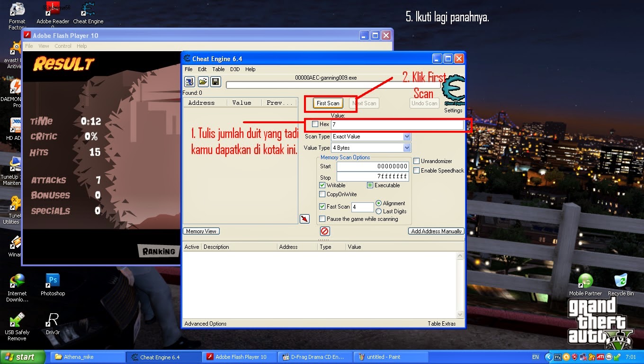Select the Last Digits radio button
Viewport: 644px width, 364px height.
point(379,211)
